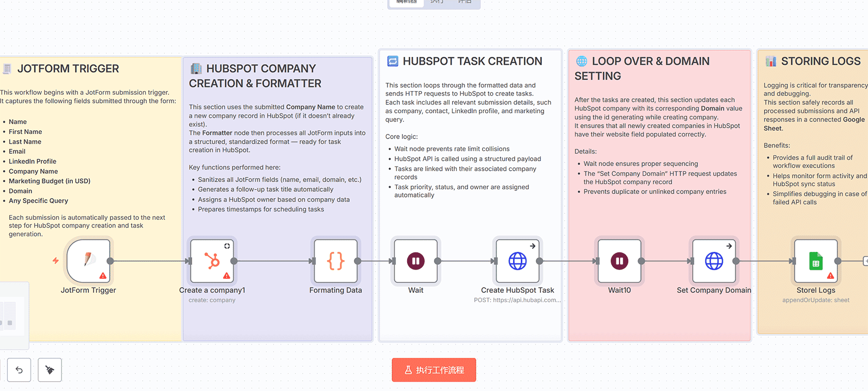Open the Set Company Domain node
Screen dimensions: 868x391
pyautogui.click(x=714, y=261)
